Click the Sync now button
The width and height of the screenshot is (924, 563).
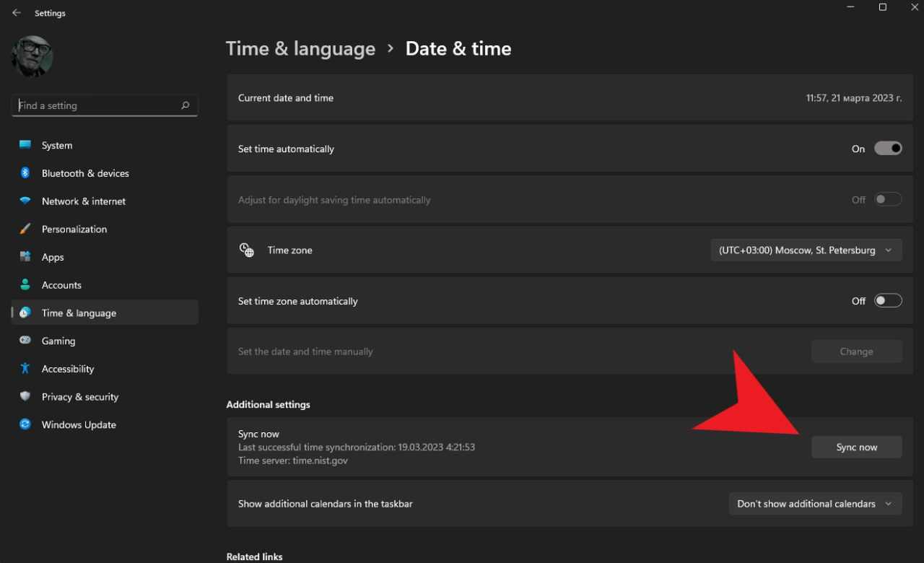tap(857, 448)
